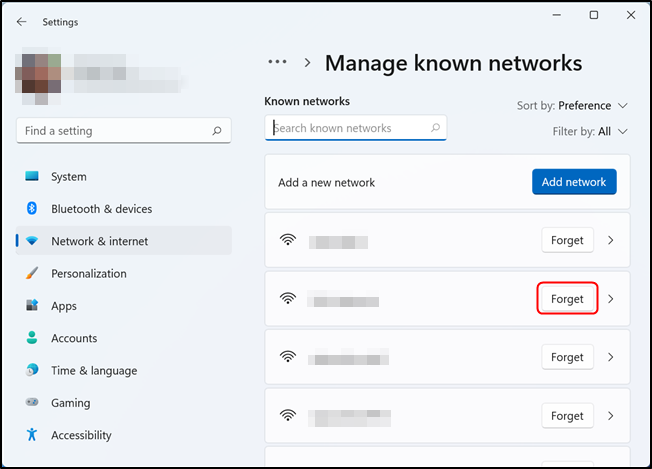Click the Personalization paintbrush icon

click(x=32, y=273)
